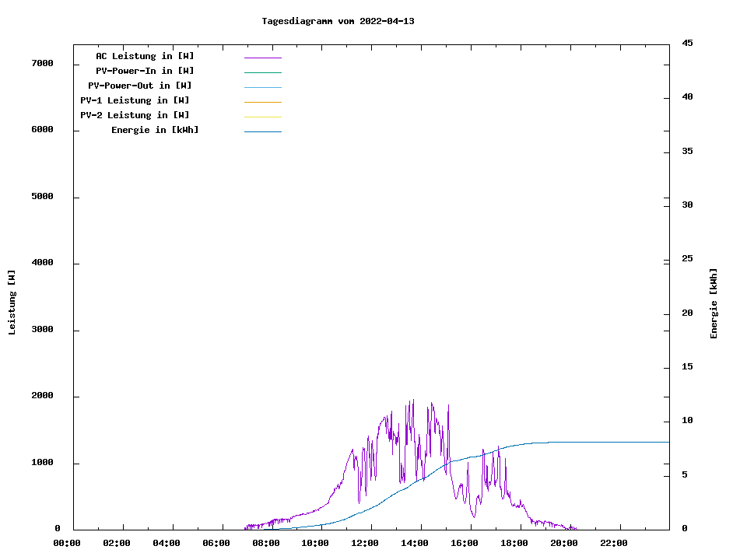Screen dimensions: 747x560
Task: Click the 20:00 time label on x-axis
Action: tap(563, 543)
